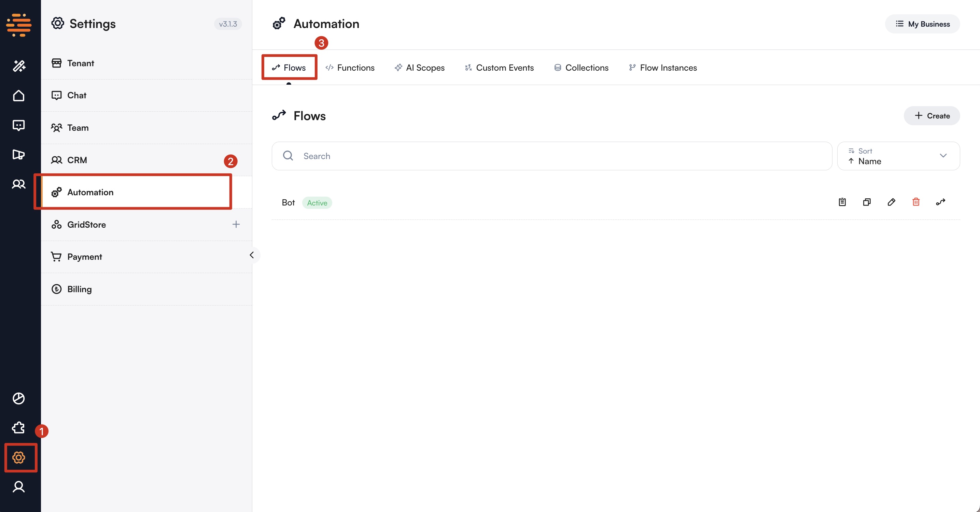Open the Bot flow designer icon
Image resolution: width=980 pixels, height=512 pixels.
tap(940, 202)
